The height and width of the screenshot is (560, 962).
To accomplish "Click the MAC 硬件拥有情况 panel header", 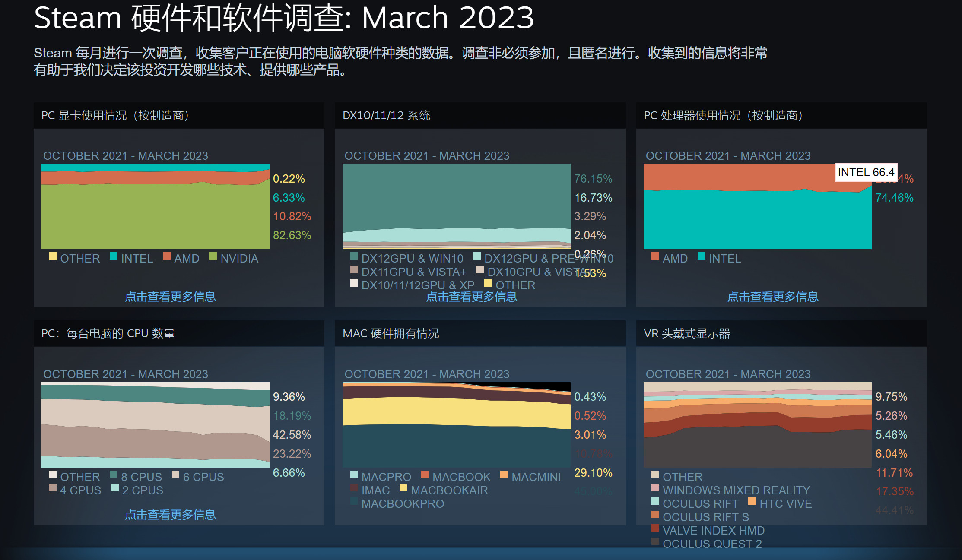I will 480,333.
